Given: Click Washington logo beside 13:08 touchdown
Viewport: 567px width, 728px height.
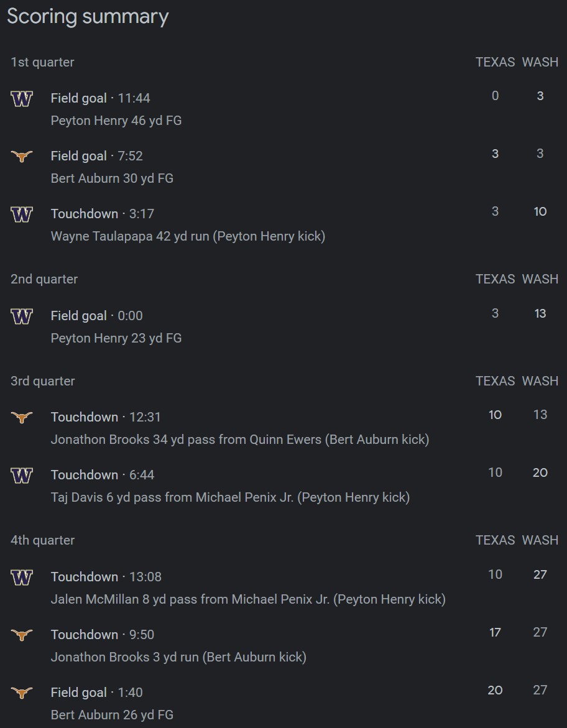Looking at the screenshot, I should coord(22,578).
